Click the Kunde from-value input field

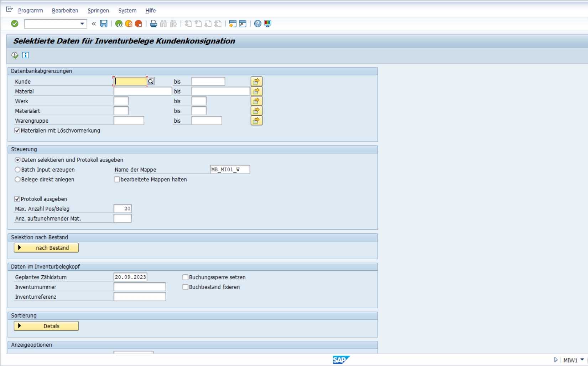[x=130, y=81]
